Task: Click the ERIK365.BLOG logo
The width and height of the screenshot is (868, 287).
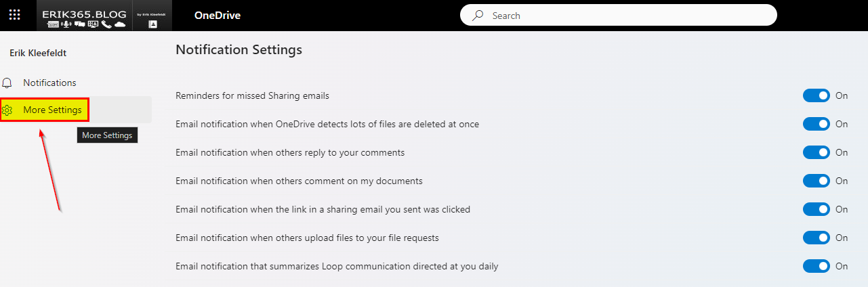Action: (x=84, y=14)
